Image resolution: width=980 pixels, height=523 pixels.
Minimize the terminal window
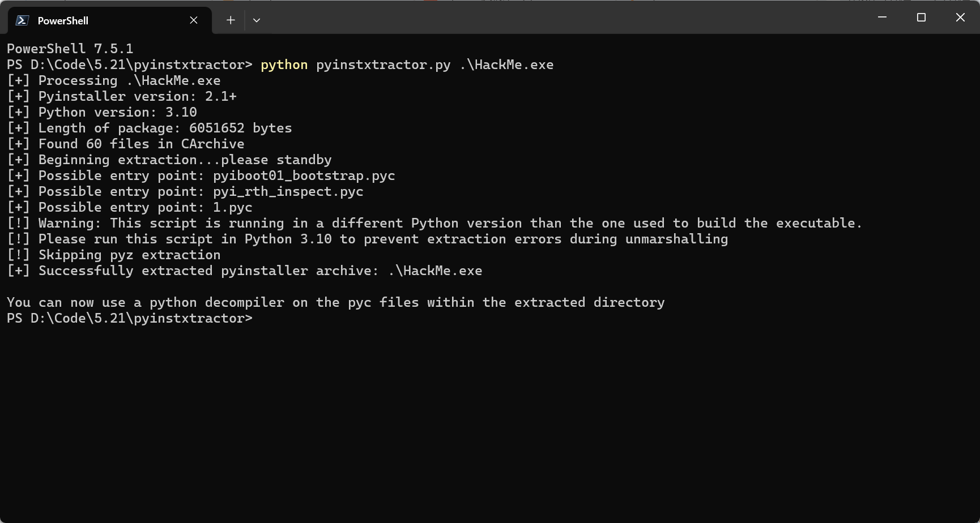[x=882, y=18]
